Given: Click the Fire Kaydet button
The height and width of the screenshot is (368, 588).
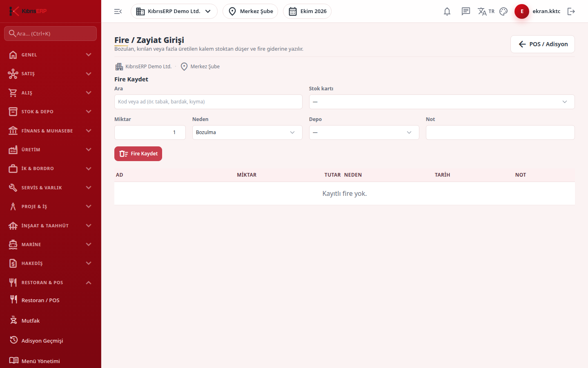Looking at the screenshot, I should point(138,154).
